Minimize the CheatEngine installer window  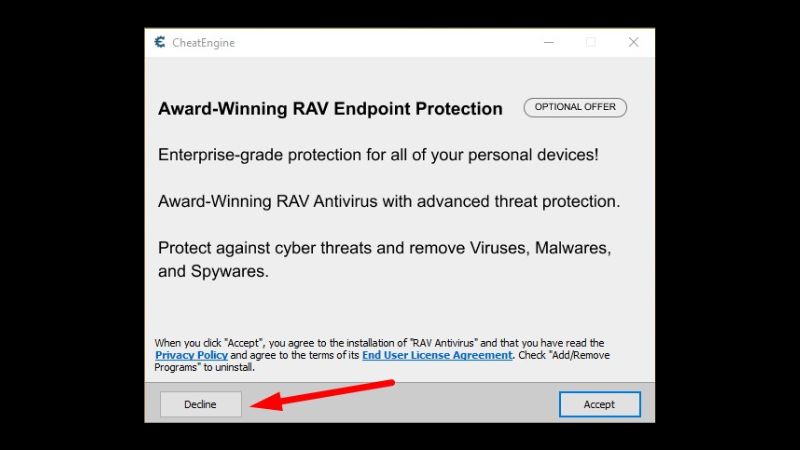click(549, 42)
